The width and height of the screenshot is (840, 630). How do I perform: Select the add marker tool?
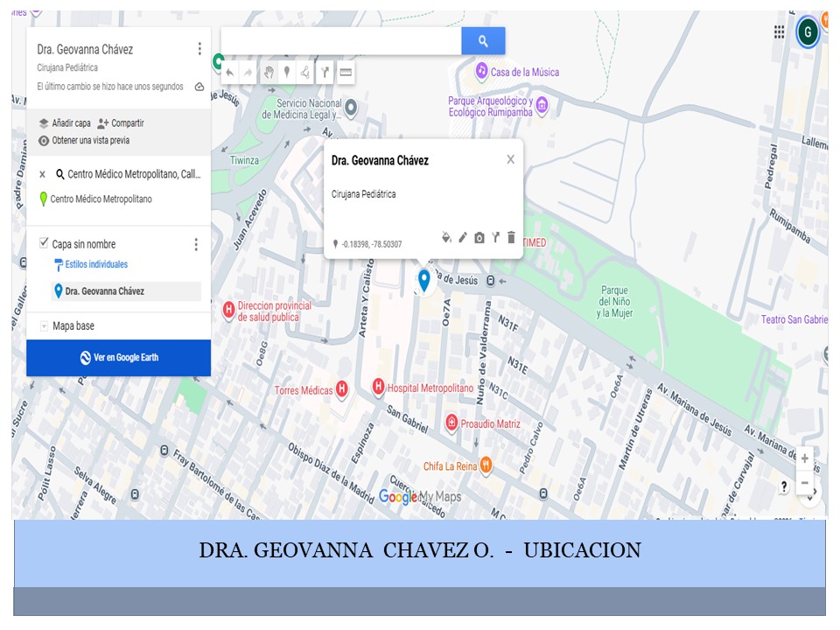pyautogui.click(x=287, y=72)
